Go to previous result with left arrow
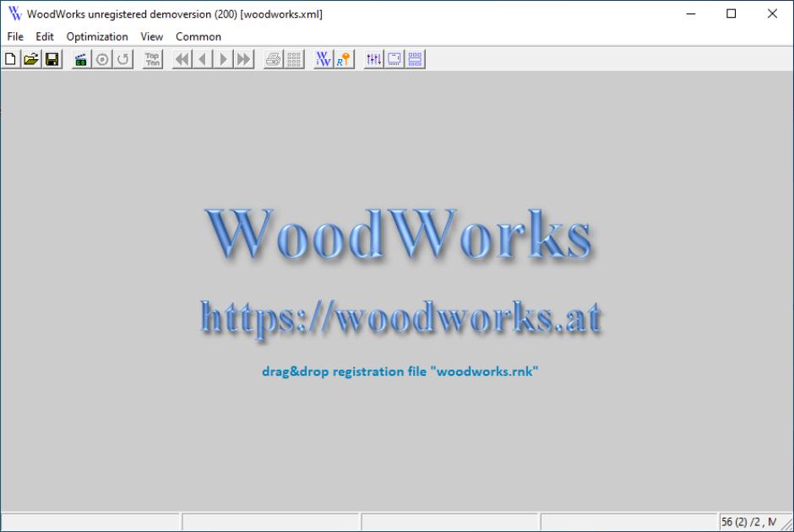 203,59
